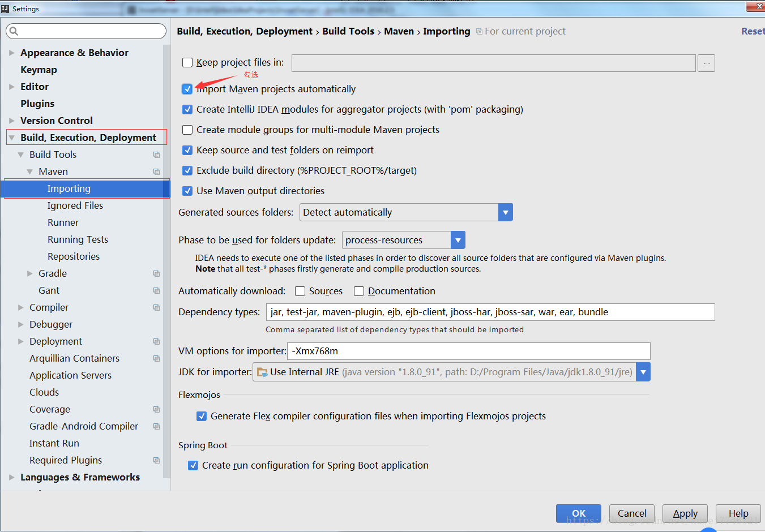Click the per-project icon beside Compiler
765x532 pixels.
pos(157,307)
